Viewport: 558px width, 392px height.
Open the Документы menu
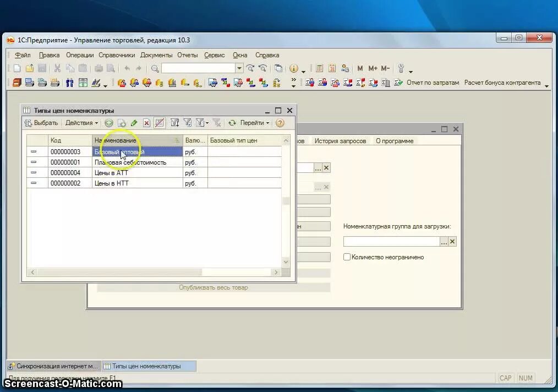pos(156,55)
